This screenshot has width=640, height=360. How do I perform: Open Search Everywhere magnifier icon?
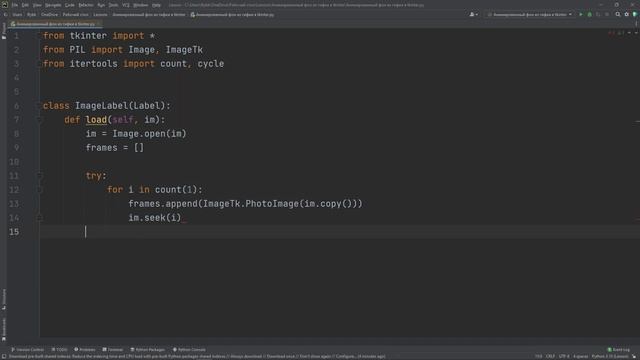(618, 15)
